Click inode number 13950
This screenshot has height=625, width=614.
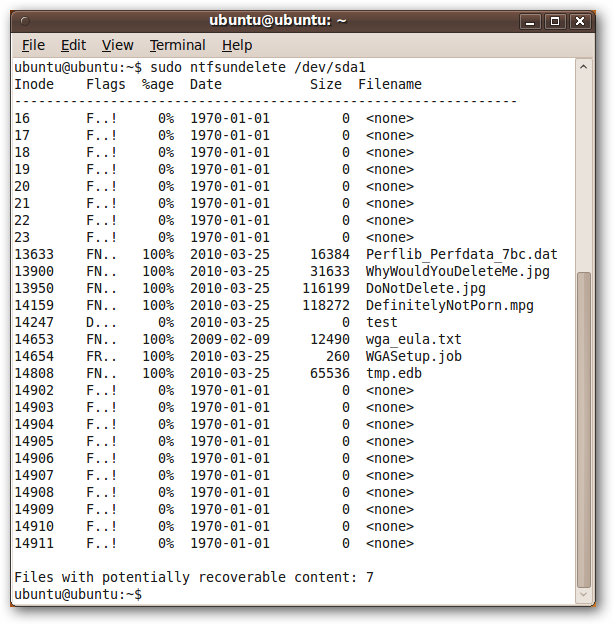(34, 289)
